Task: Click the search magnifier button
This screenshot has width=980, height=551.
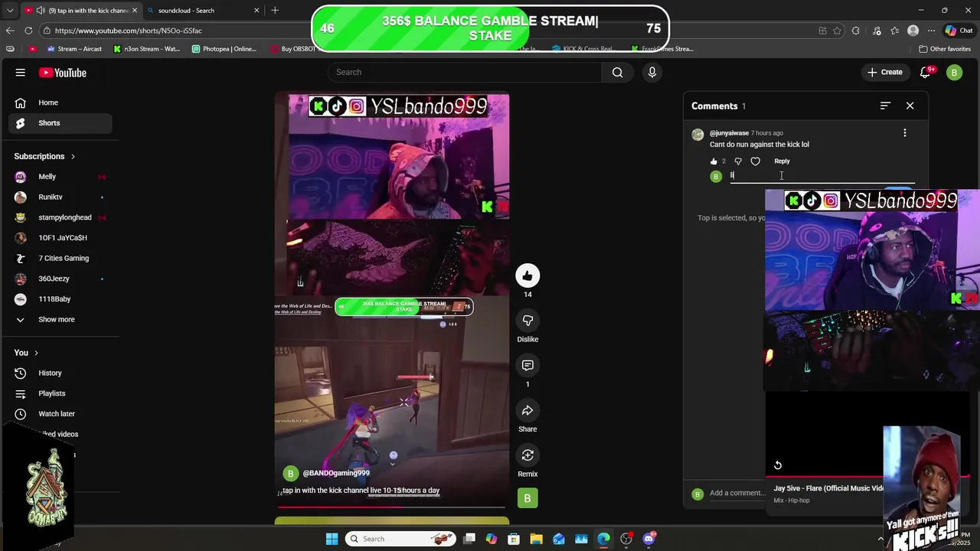Action: point(617,72)
